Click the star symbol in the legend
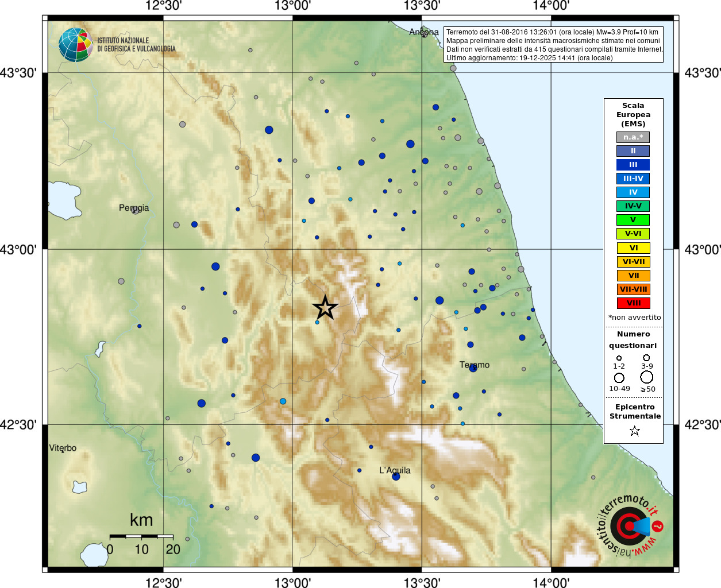The width and height of the screenshot is (721, 588). tap(634, 431)
